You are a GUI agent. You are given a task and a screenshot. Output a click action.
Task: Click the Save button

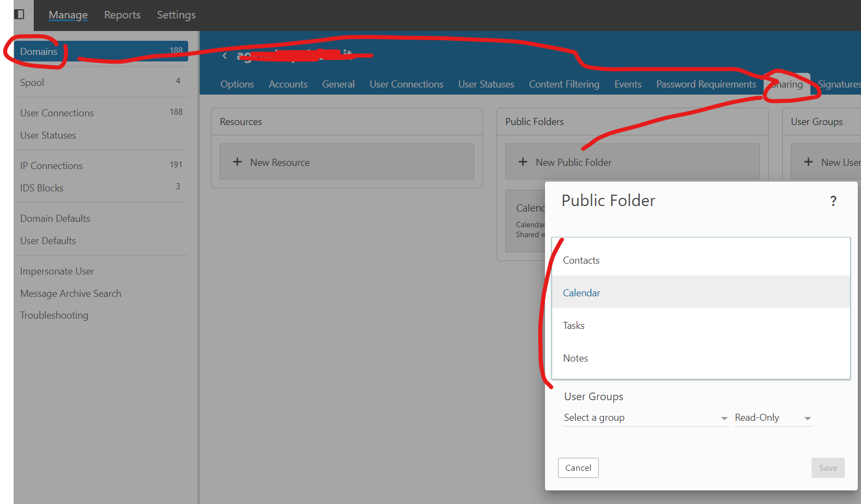pyautogui.click(x=827, y=468)
